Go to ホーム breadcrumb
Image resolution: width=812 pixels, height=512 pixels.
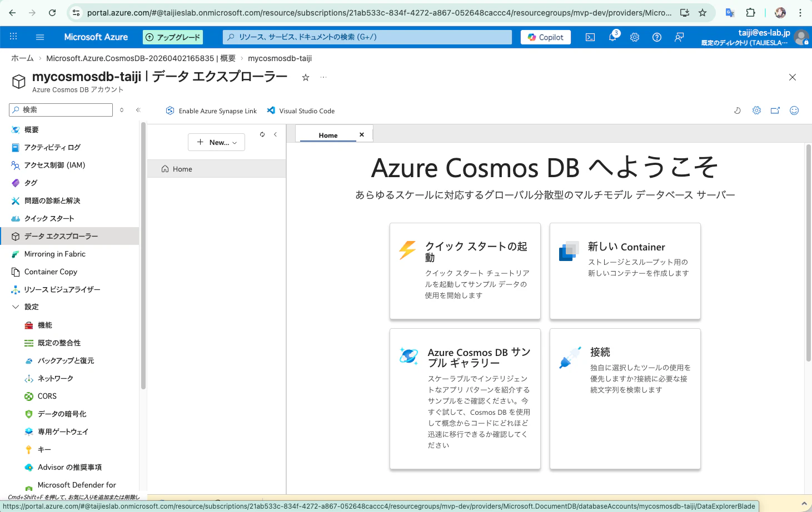click(x=22, y=58)
